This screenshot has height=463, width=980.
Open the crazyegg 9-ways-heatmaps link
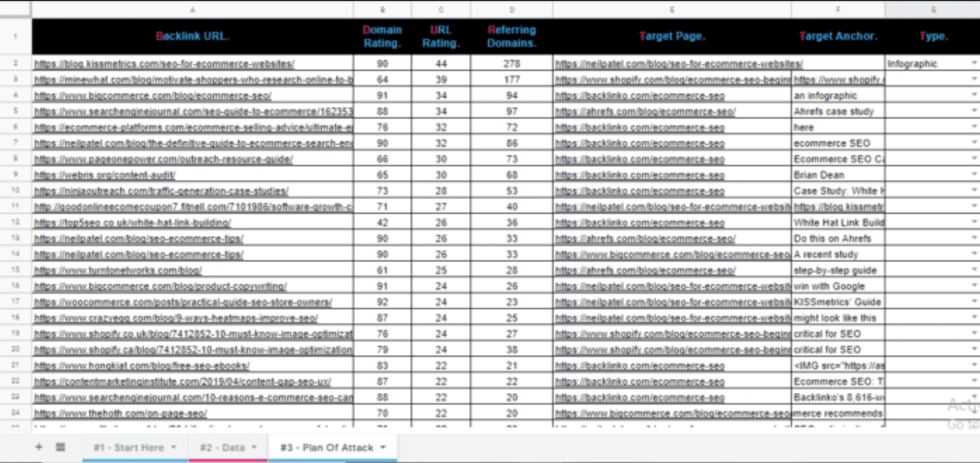[176, 318]
